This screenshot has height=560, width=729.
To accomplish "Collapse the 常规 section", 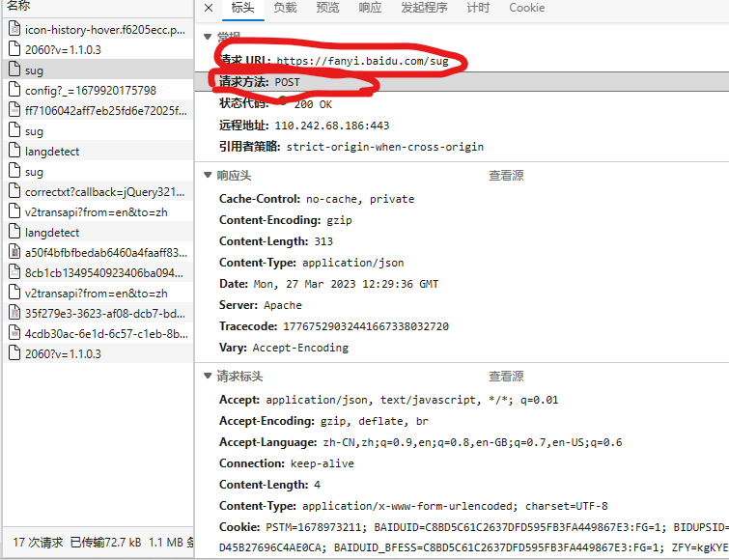I will [208, 37].
